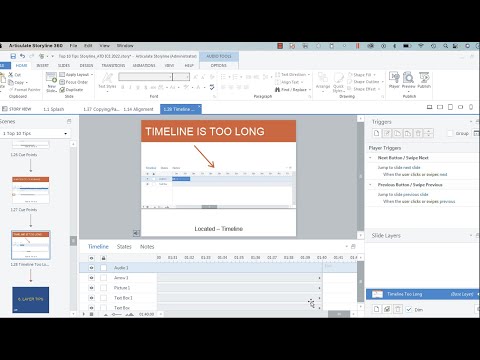Click Jump to slide next slide trigger
Viewport: 480px width, 360px height.
[399, 167]
